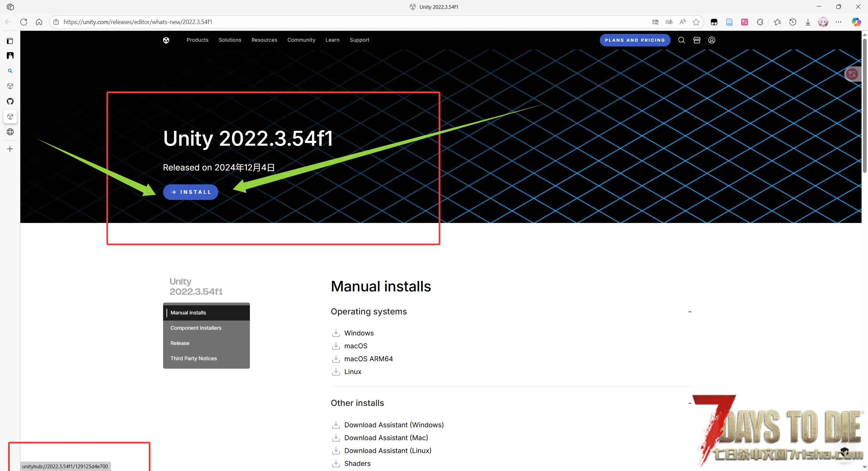Go to the browser home page icon

39,22
